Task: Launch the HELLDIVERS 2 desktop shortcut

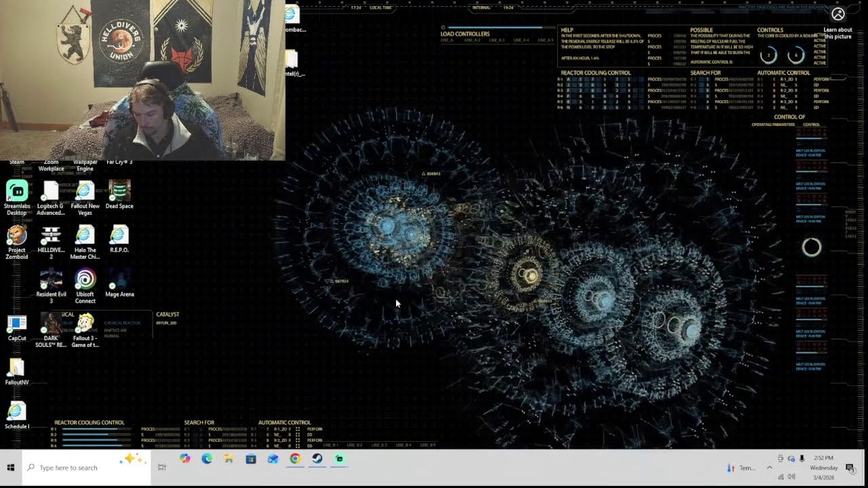Action: [51, 242]
